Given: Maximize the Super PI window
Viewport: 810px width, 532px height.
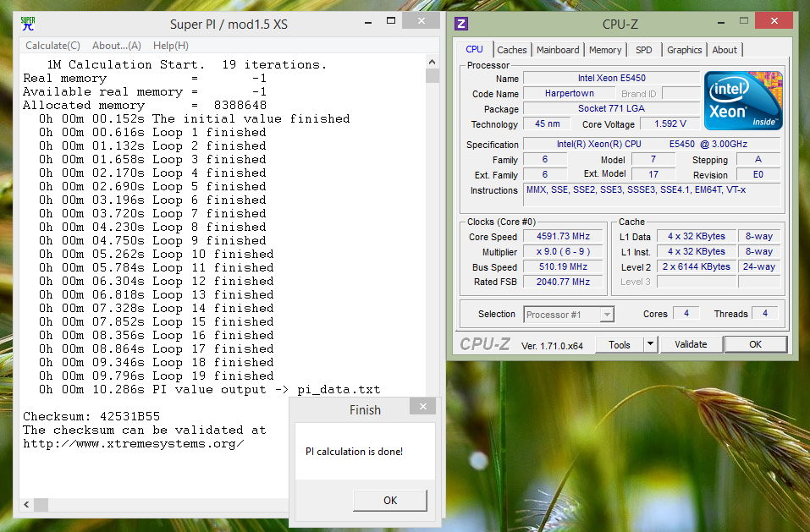Looking at the screenshot, I should 391,21.
